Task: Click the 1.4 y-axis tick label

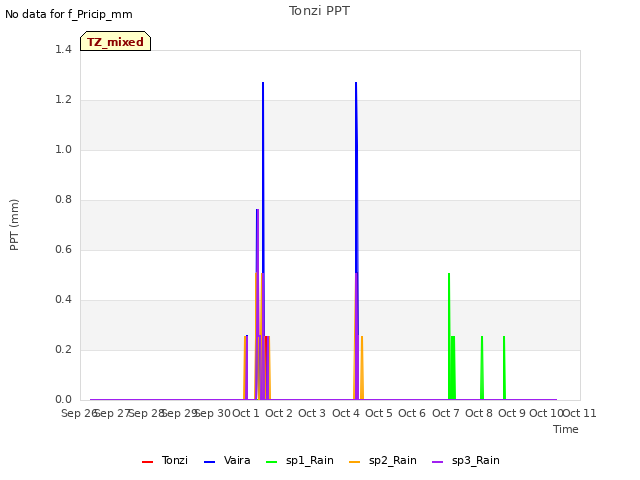Action: (63, 49)
